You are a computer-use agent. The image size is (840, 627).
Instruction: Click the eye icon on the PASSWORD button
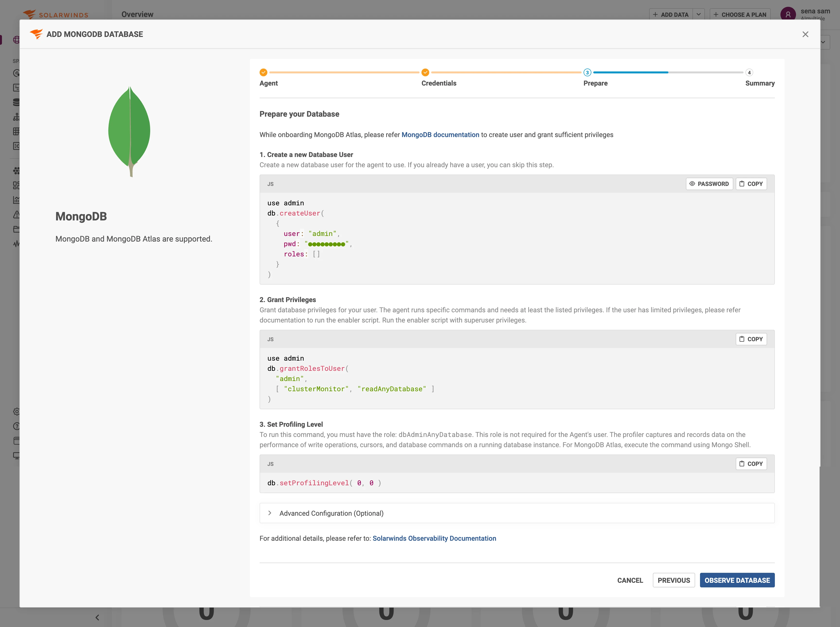tap(692, 184)
